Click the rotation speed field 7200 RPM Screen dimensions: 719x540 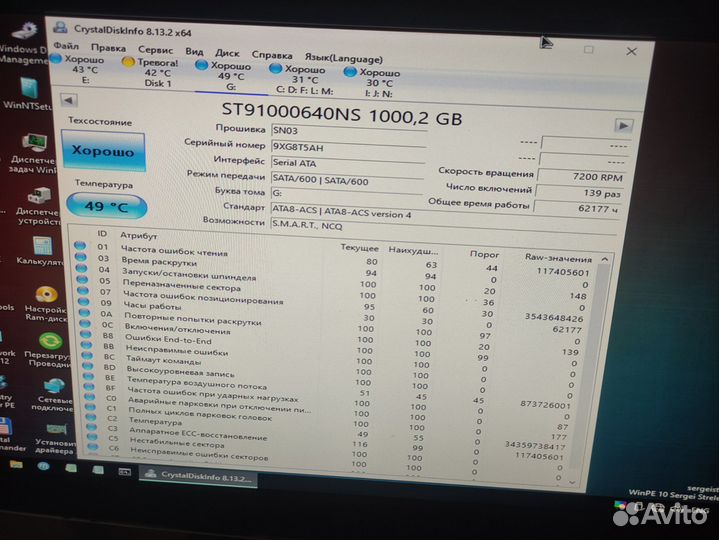pos(581,176)
